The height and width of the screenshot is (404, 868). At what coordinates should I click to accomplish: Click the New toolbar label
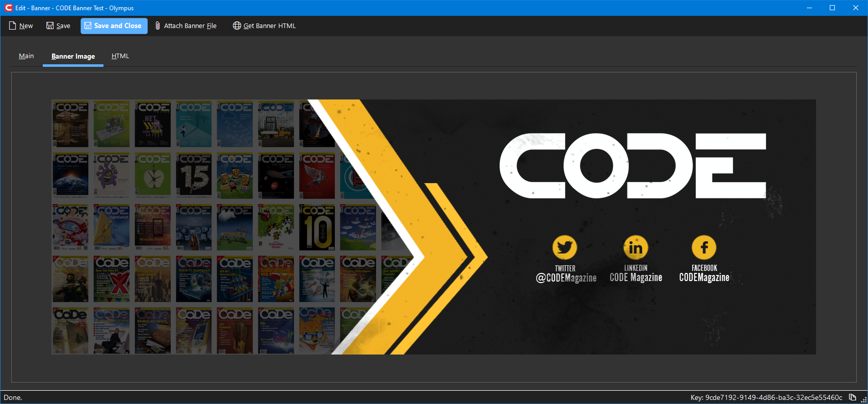tap(26, 26)
